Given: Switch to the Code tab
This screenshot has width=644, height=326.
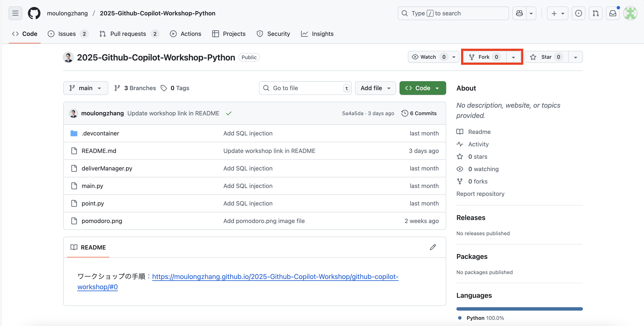Looking at the screenshot, I should tap(25, 34).
